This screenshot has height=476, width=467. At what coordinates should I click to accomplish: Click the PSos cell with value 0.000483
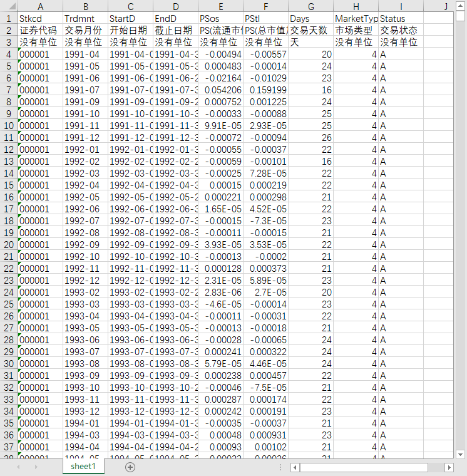[220, 66]
